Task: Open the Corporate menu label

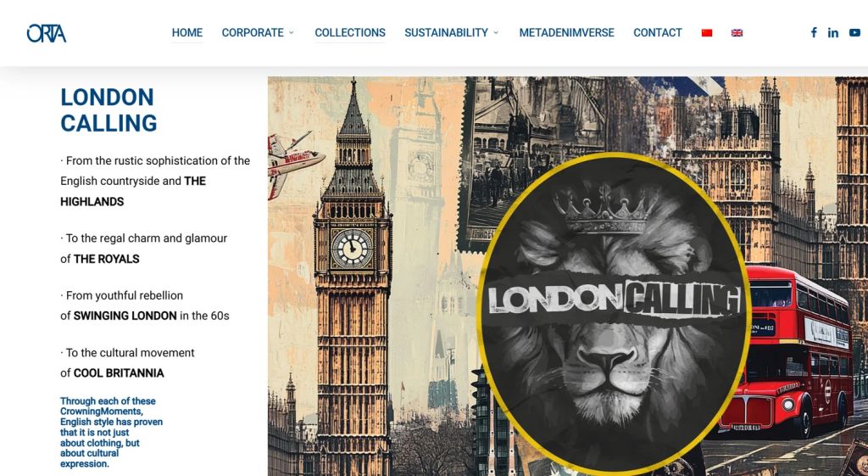Action: click(x=253, y=33)
